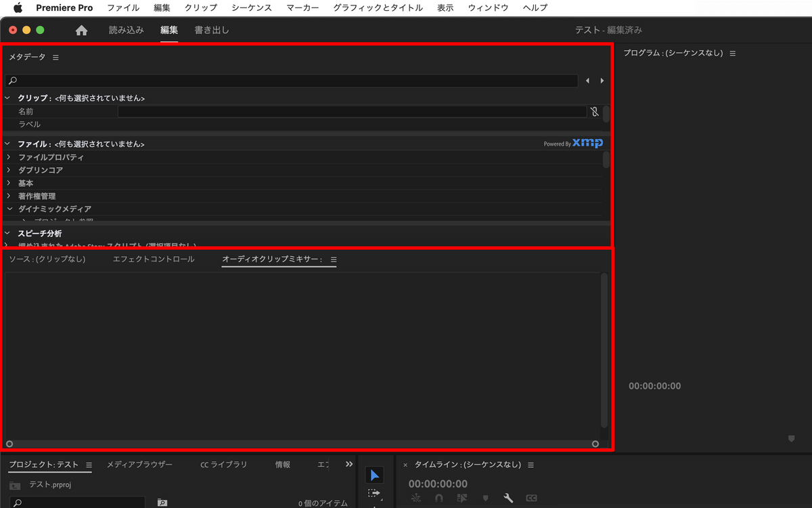Screen dimensions: 812x508
Task: Click the folder icon beside テスト.prproj
Action: coord(15,485)
